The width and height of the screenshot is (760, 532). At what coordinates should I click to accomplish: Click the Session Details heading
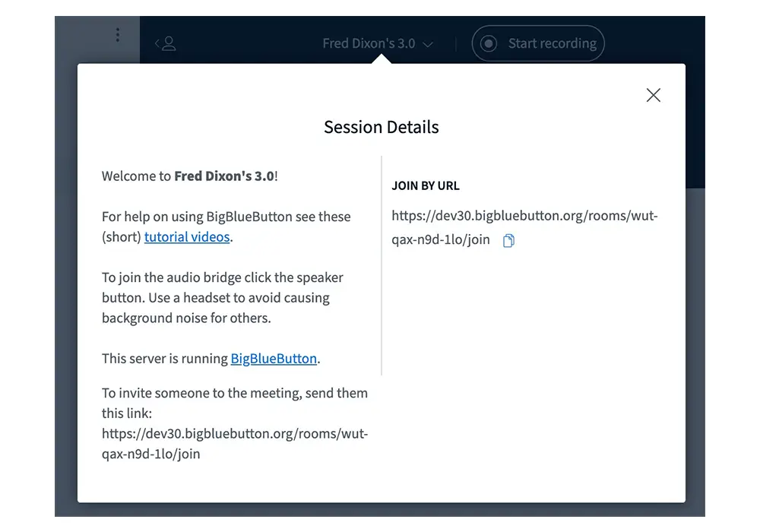pyautogui.click(x=382, y=127)
